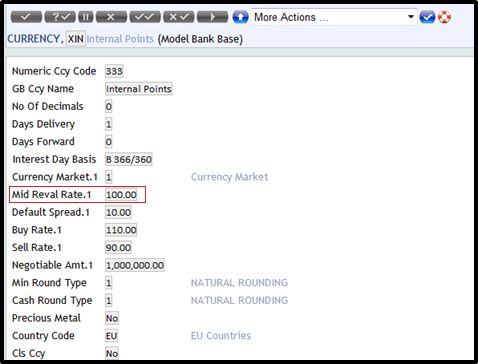Click the 'Internal Points' header description
Screen dimensions: 478x364
(120, 39)
